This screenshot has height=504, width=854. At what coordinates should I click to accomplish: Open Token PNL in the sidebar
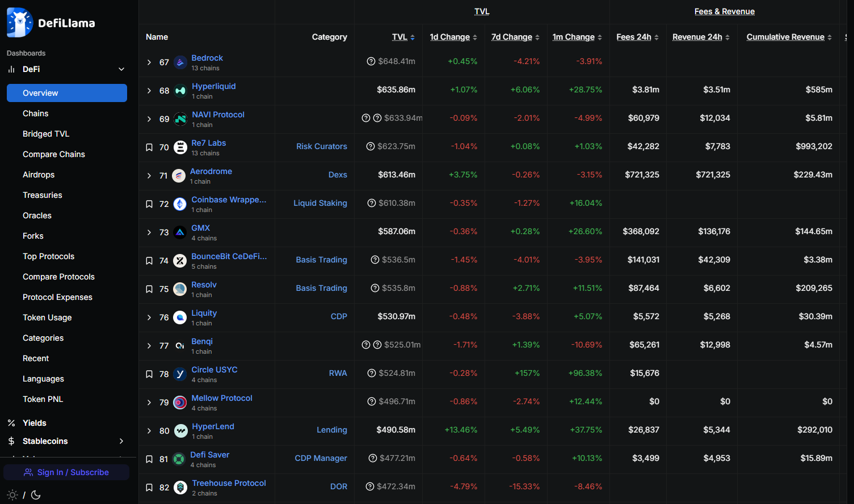(43, 399)
